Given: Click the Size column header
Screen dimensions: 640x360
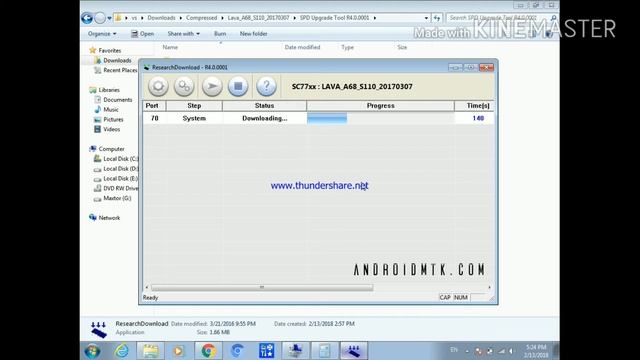Looking at the screenshot, I should click(x=402, y=47).
